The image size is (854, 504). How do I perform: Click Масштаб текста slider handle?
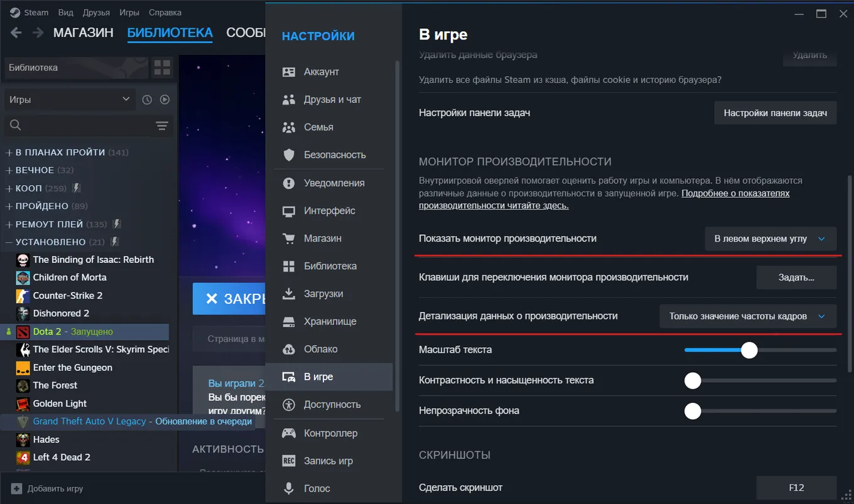click(x=749, y=350)
